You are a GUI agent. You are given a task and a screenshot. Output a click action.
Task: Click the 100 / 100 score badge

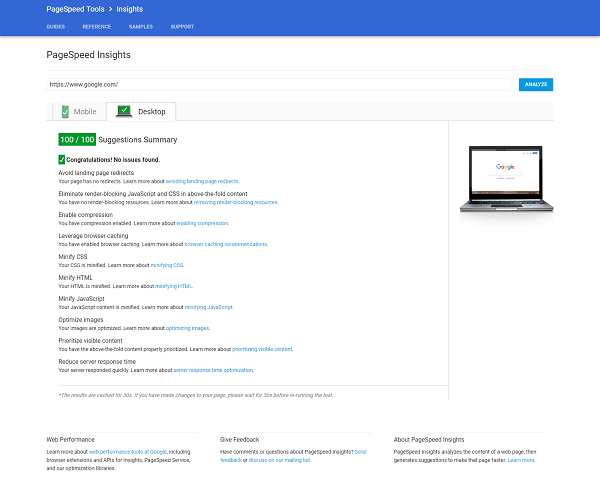[77, 140]
